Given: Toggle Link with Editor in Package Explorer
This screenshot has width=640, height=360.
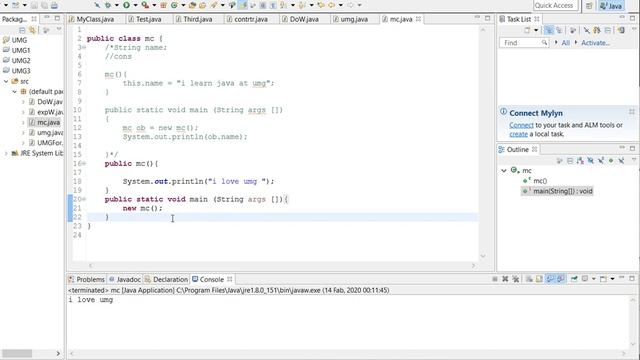Looking at the screenshot, I should coord(32,30).
